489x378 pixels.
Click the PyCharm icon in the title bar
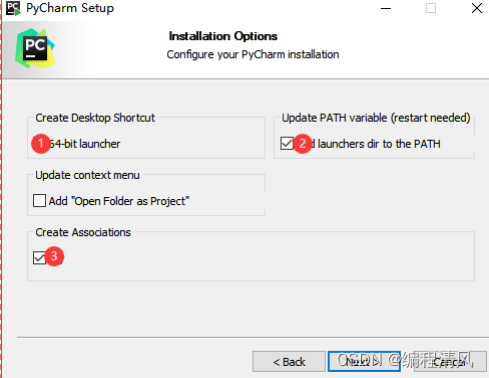[13, 8]
